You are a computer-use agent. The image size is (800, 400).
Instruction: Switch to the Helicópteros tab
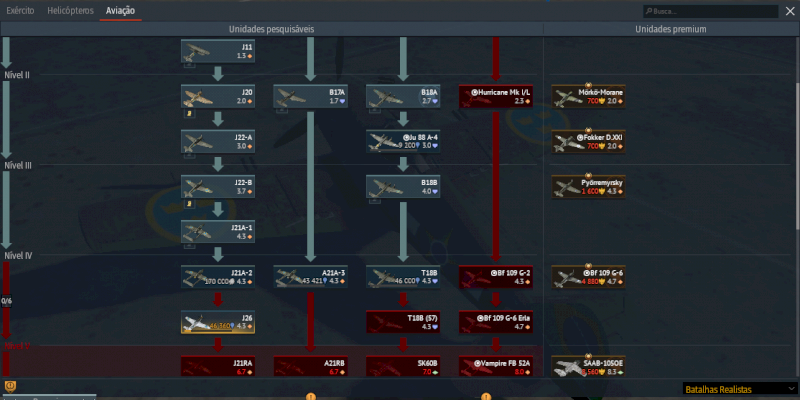pos(70,11)
